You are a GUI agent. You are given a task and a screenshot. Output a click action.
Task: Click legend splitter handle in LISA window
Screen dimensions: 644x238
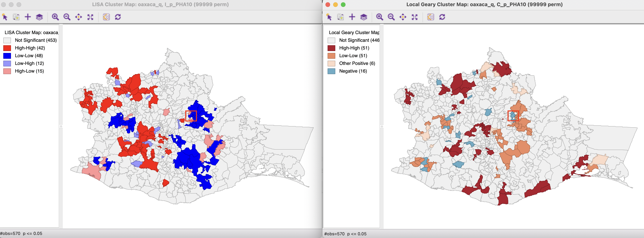coord(61,127)
